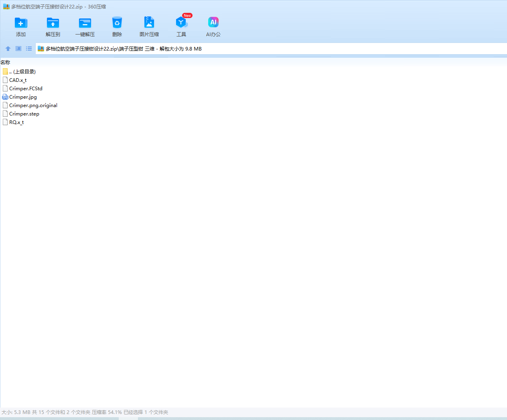Select the RQ.x_t file
Viewport: 507px width, 420px height.
(16, 122)
